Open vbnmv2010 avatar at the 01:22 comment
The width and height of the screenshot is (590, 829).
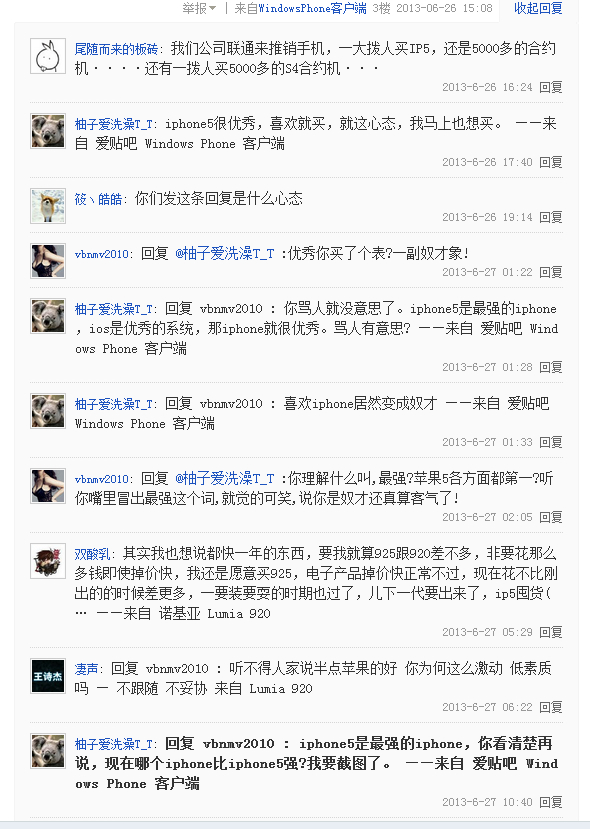tap(48, 261)
